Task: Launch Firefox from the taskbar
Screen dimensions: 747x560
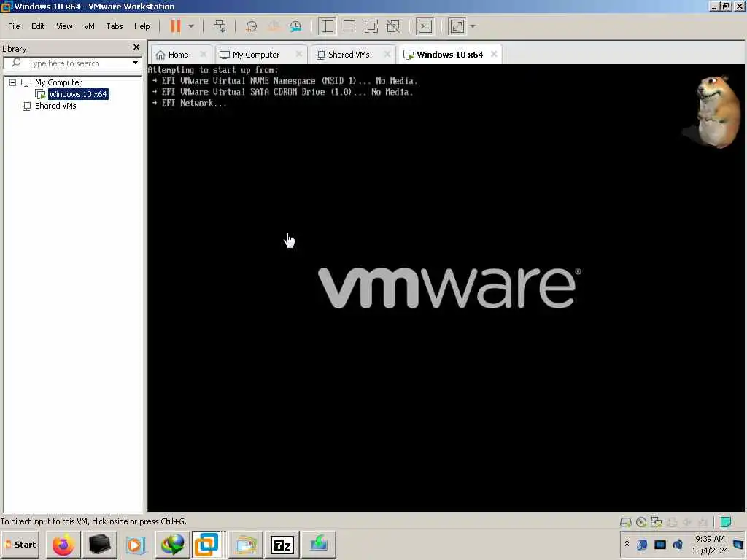Action: pos(63,544)
